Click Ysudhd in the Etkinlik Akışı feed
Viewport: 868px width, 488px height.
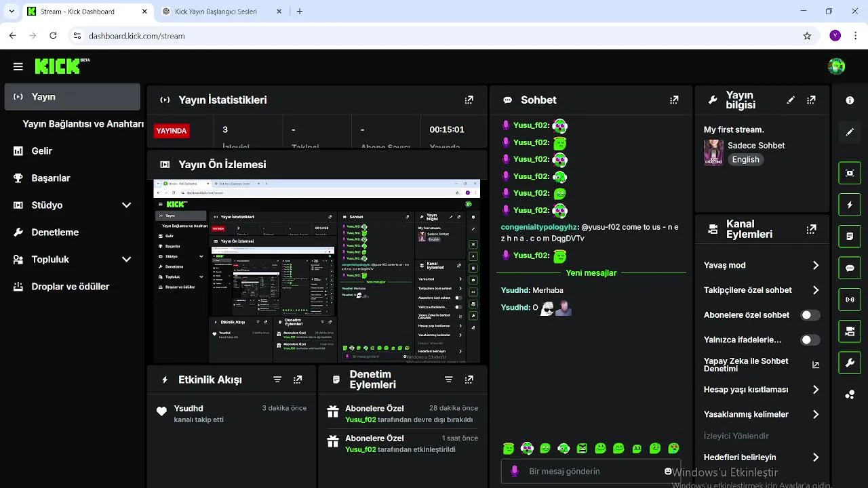(189, 408)
